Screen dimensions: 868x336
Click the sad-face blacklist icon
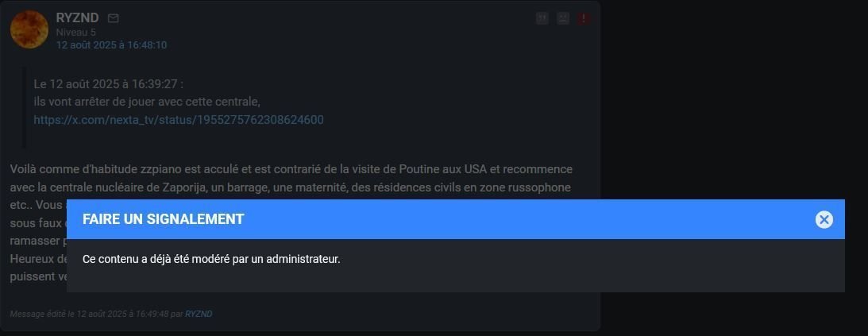click(x=563, y=18)
